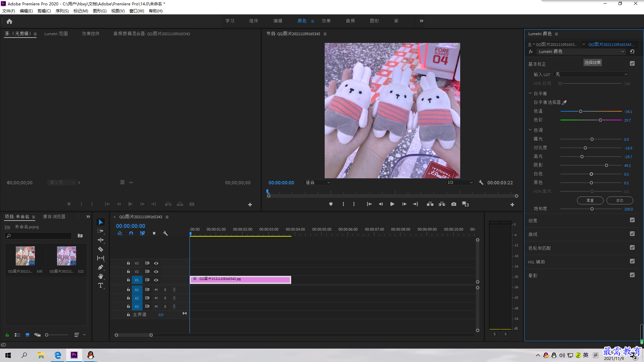This screenshot has width=644, height=362.
Task: Open playback resolution 1/2 dropdown
Action: [460, 182]
